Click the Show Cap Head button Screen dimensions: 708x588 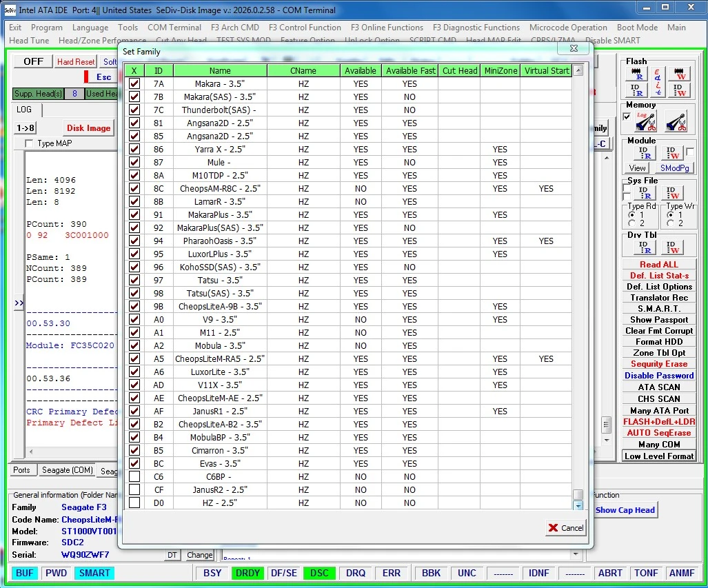pyautogui.click(x=625, y=510)
